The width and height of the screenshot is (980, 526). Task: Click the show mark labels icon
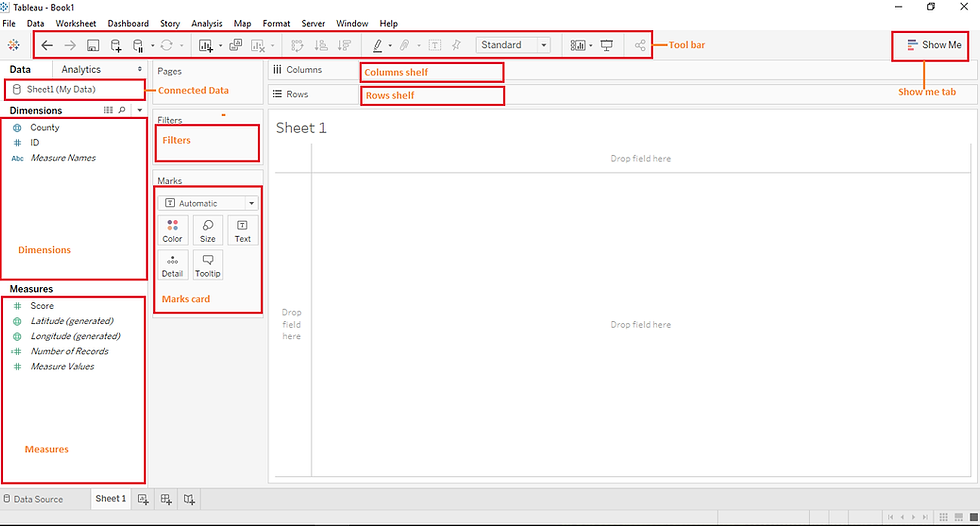pos(435,45)
